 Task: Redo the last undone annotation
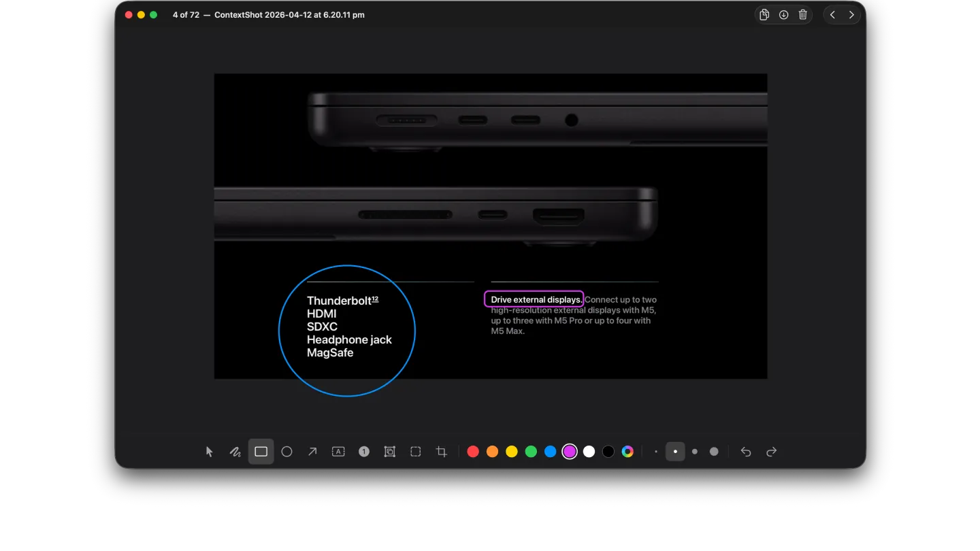(x=771, y=452)
